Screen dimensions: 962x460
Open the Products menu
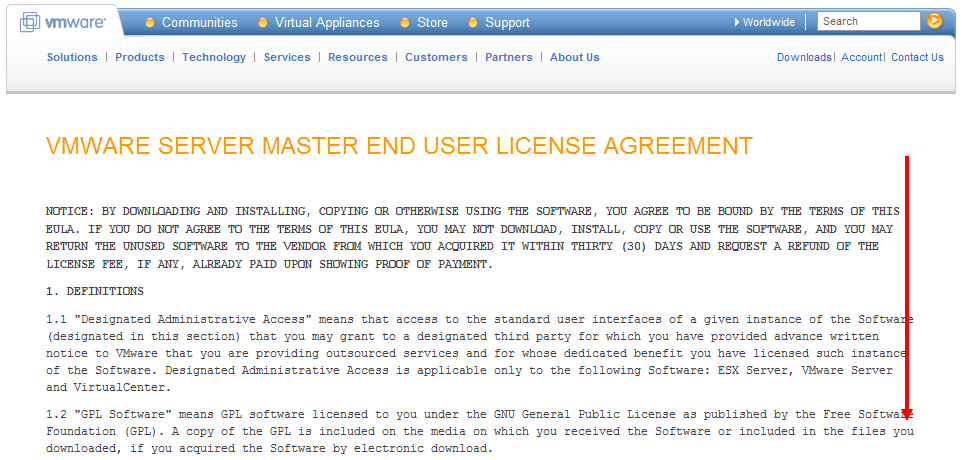tap(140, 57)
